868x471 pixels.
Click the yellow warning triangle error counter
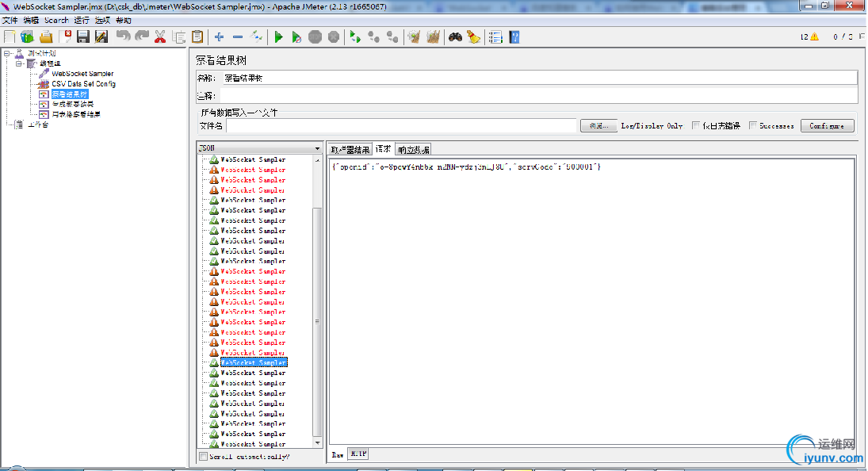[x=814, y=37]
